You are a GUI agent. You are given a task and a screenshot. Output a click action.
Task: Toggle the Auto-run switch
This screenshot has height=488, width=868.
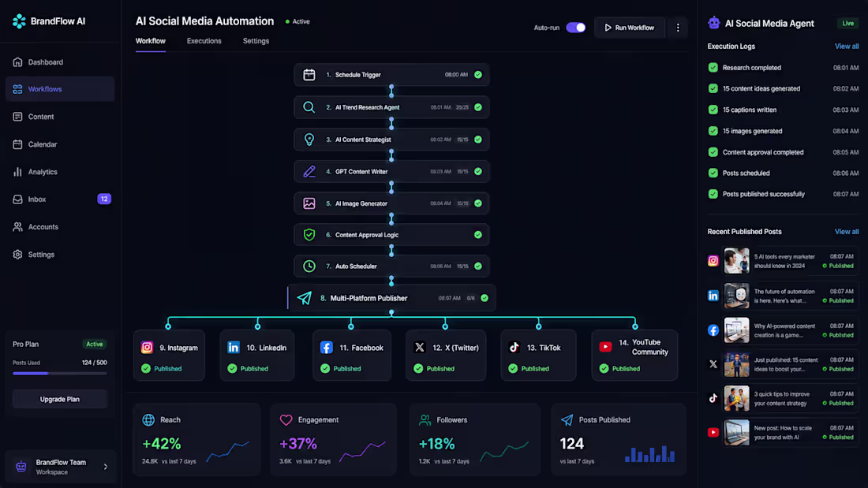click(x=576, y=28)
